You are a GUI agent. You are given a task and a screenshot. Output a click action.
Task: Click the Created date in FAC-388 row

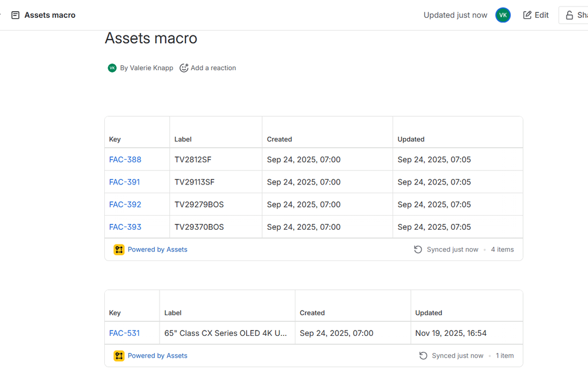point(304,160)
